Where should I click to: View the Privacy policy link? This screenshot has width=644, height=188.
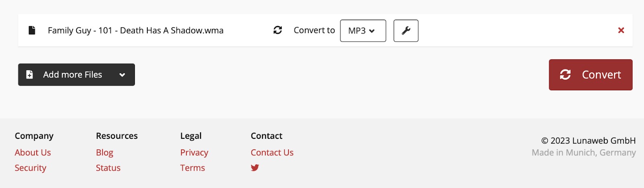pos(194,152)
